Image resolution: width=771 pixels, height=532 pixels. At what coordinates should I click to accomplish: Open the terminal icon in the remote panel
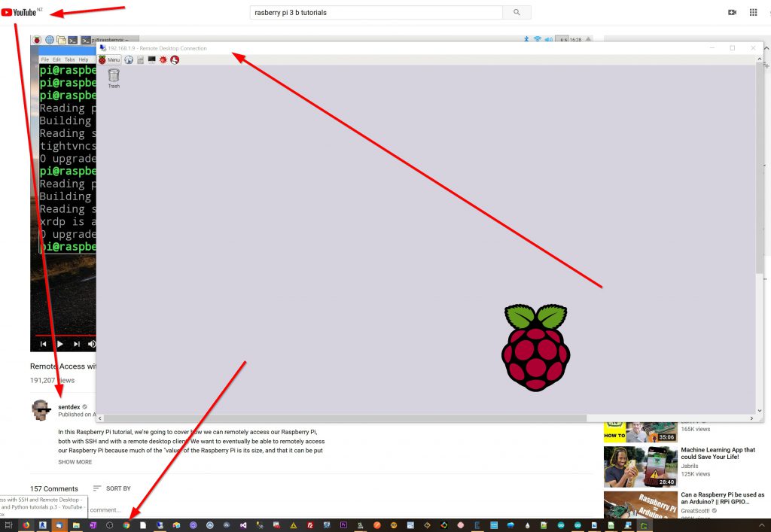(x=151, y=59)
